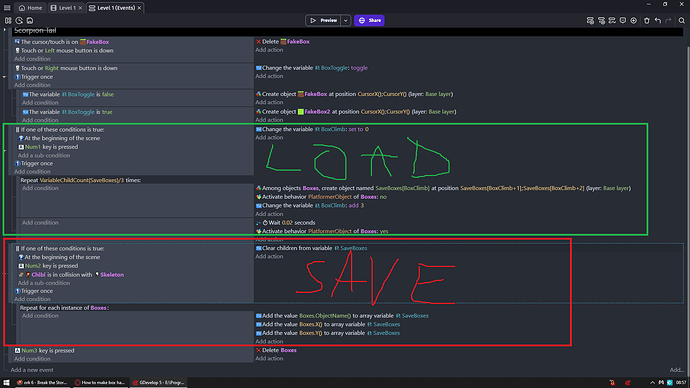Click the add new event toolbar icon
The width and height of the screenshot is (690, 388).
click(x=590, y=21)
